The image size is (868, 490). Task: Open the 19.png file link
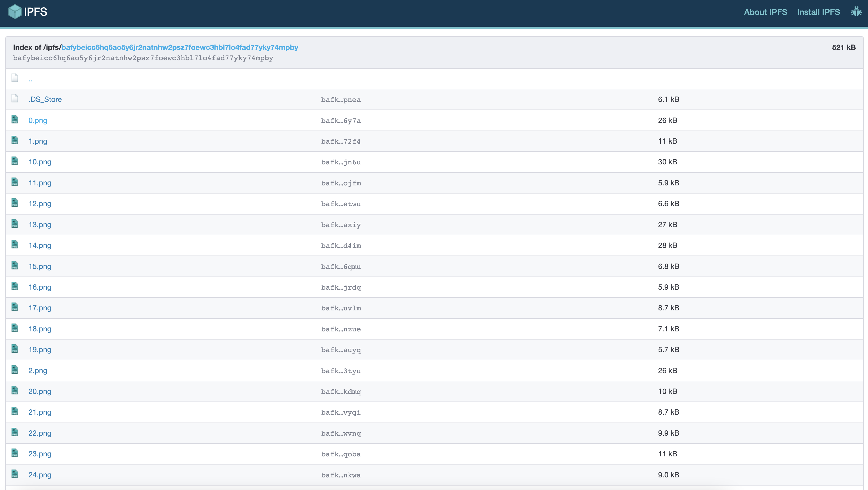coord(40,350)
